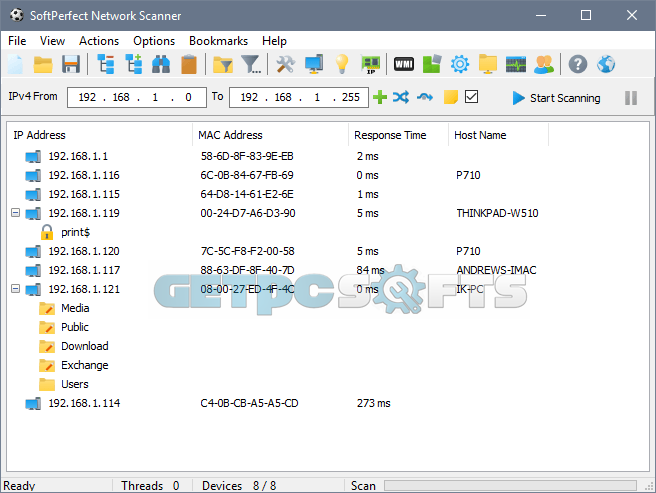The image size is (656, 493).
Task: Sort by the Response Time column header
Action: point(398,135)
